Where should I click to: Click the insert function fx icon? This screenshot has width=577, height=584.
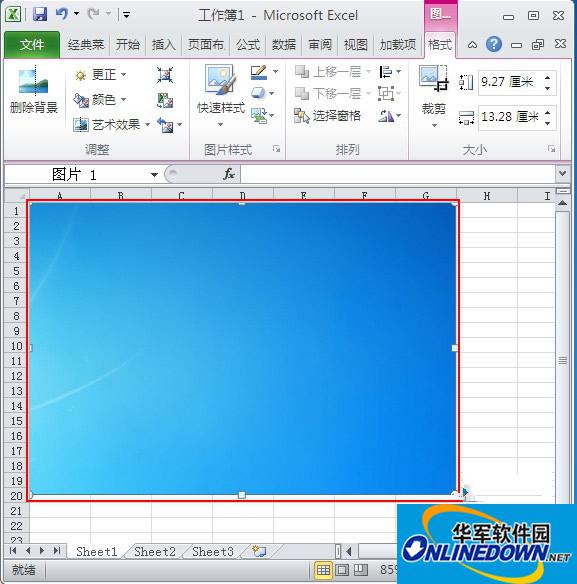(x=229, y=174)
